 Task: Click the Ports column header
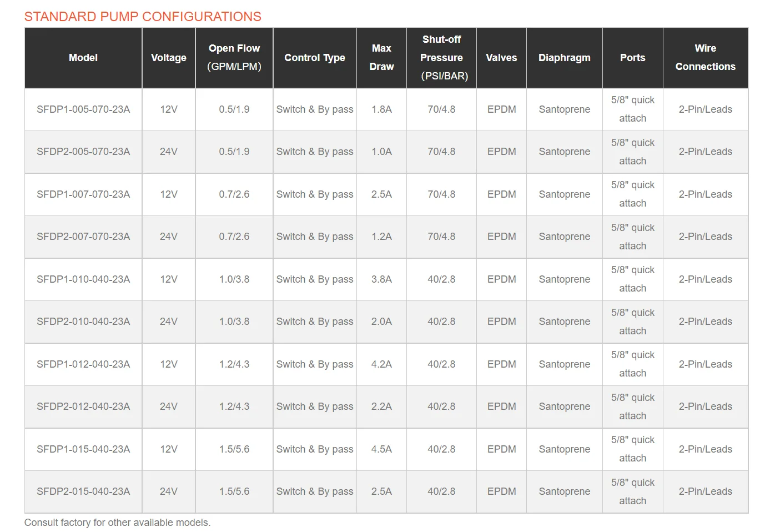(x=633, y=58)
